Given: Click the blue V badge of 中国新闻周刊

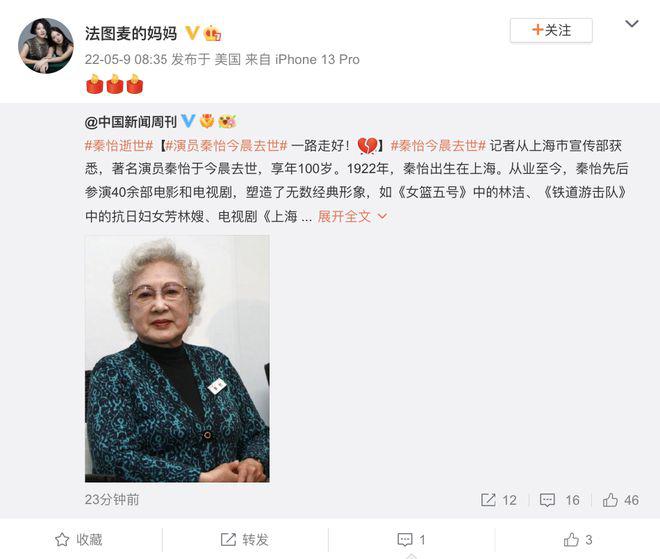Looking at the screenshot, I should pyautogui.click(x=188, y=121).
